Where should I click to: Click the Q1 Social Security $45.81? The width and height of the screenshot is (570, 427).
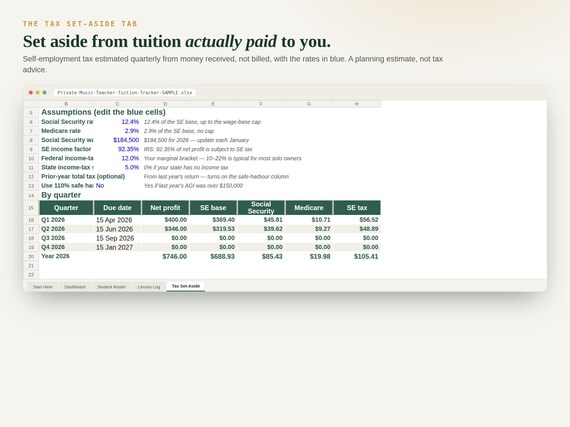tap(261, 220)
